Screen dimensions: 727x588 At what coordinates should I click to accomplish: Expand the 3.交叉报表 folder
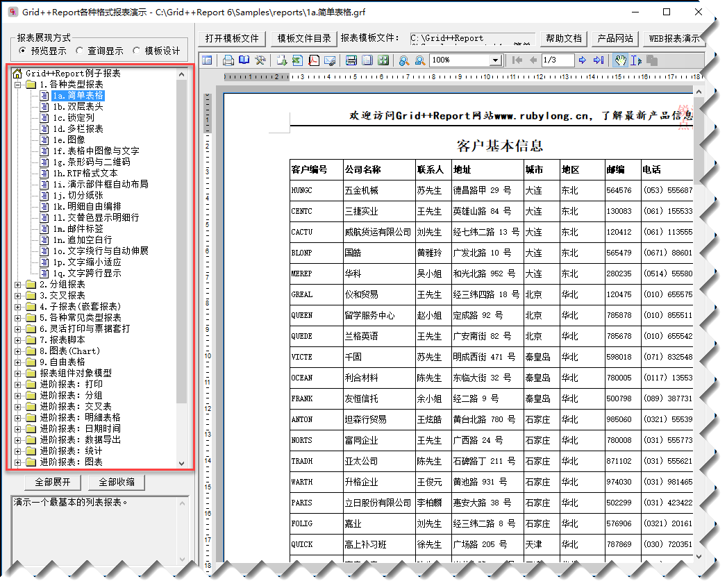pos(17,296)
